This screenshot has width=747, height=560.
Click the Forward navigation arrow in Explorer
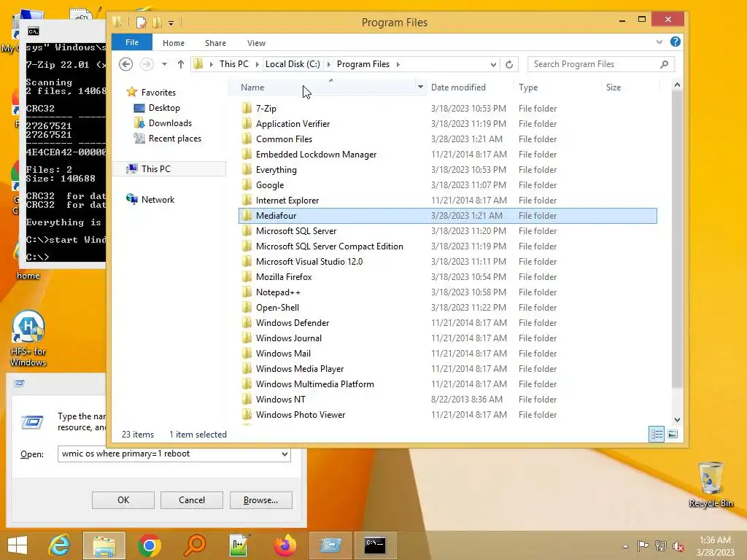(x=147, y=64)
